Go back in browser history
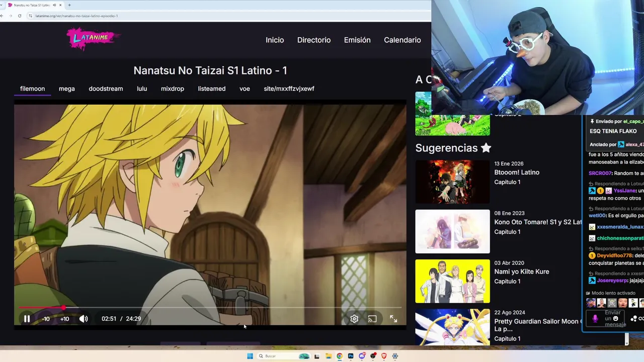Viewport: 644px width, 362px height. coord(3,16)
